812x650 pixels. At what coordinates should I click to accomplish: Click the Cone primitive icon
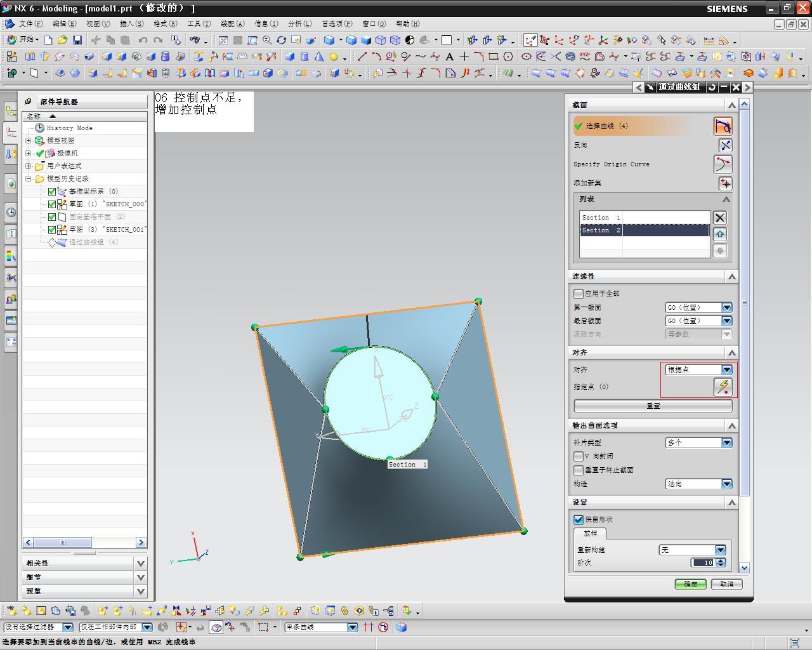coord(319,56)
